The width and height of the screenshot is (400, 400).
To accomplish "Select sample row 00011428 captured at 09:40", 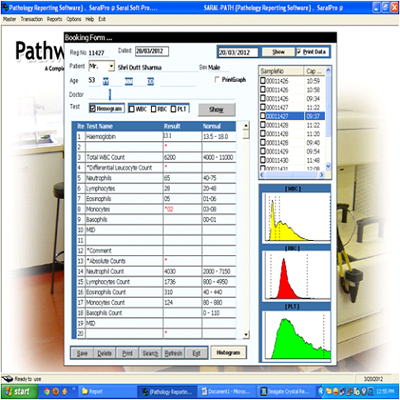I will pyautogui.click(x=292, y=143).
